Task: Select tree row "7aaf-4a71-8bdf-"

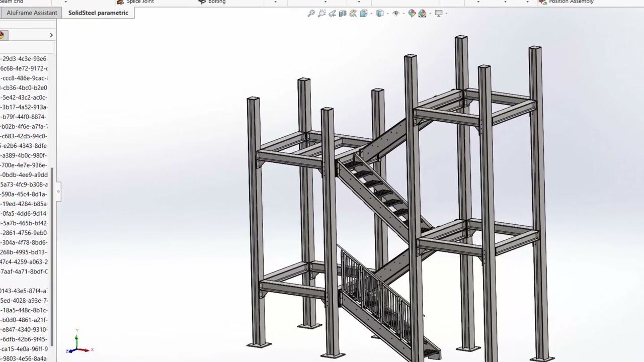Action: tap(24, 271)
